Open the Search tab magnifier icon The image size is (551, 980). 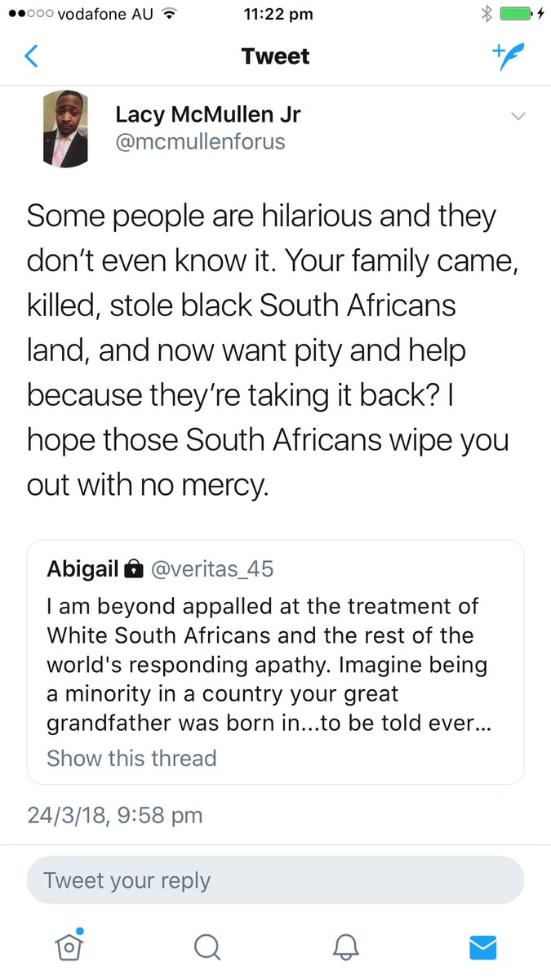(x=207, y=947)
